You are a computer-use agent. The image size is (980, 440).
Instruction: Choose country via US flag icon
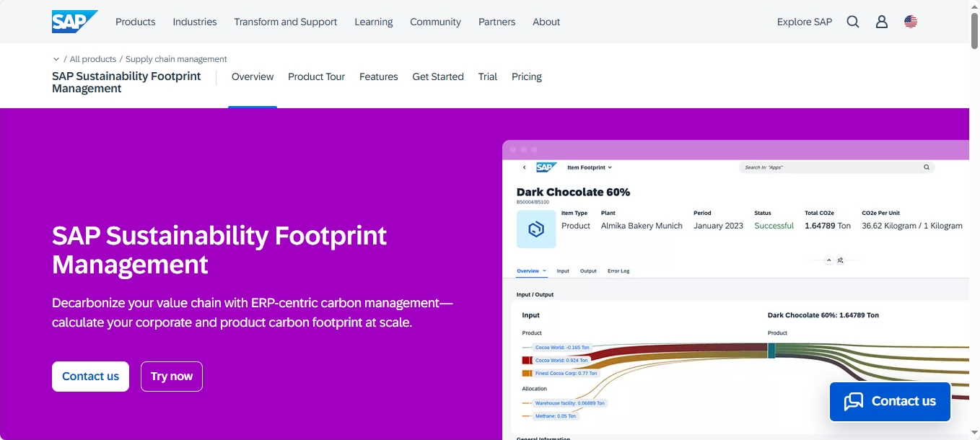pyautogui.click(x=911, y=22)
